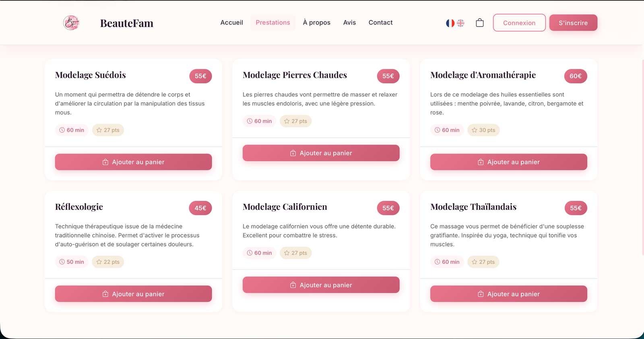Add Modelage Thaïlandais to cart
The height and width of the screenshot is (339, 644).
click(508, 294)
